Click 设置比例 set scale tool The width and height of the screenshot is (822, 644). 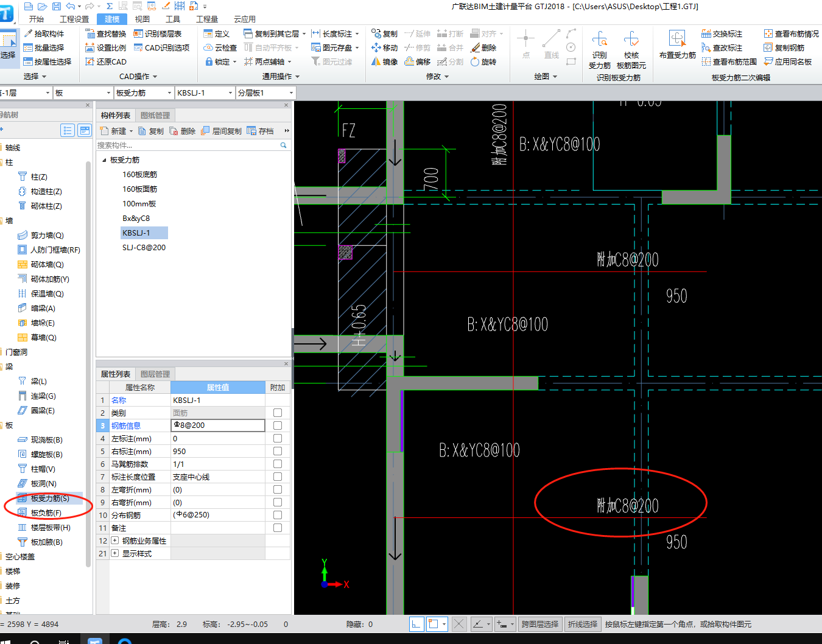[106, 47]
